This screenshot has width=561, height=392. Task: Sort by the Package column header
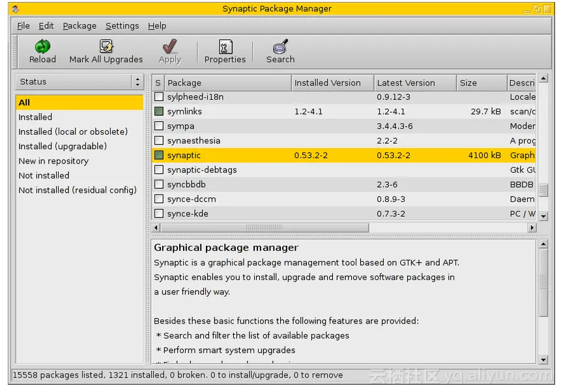tap(228, 83)
